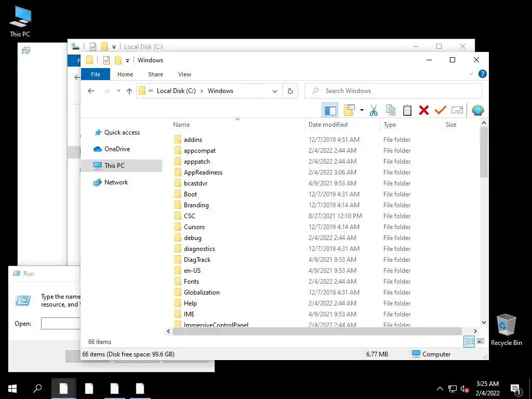Open taskbar Search magnifier
Viewport: 532px width, 399px height.
[x=37, y=389]
